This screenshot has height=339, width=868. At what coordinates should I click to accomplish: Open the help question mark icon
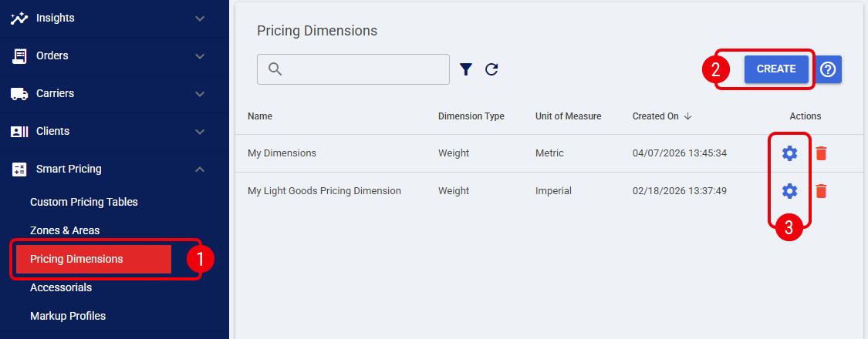pos(829,69)
